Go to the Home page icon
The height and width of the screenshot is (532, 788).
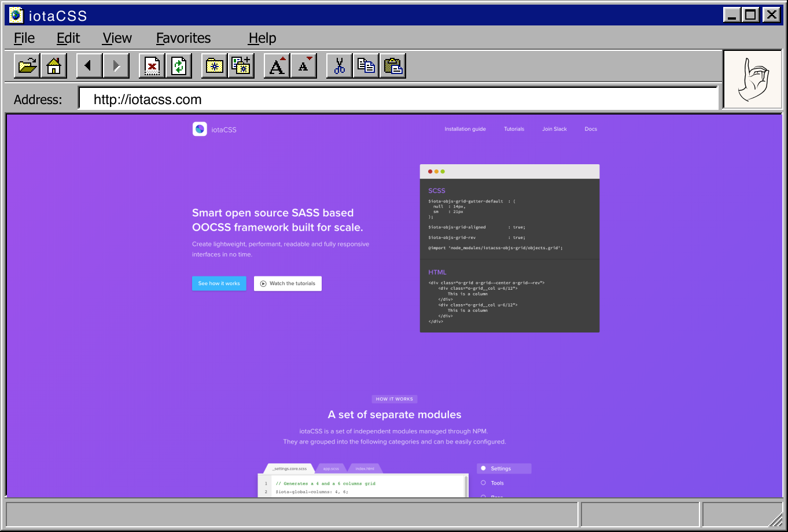[x=54, y=66]
